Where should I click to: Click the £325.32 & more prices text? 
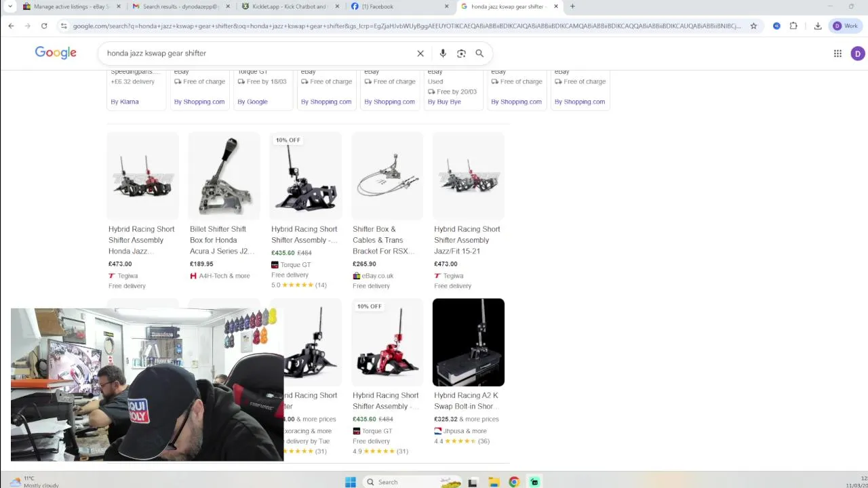click(467, 419)
